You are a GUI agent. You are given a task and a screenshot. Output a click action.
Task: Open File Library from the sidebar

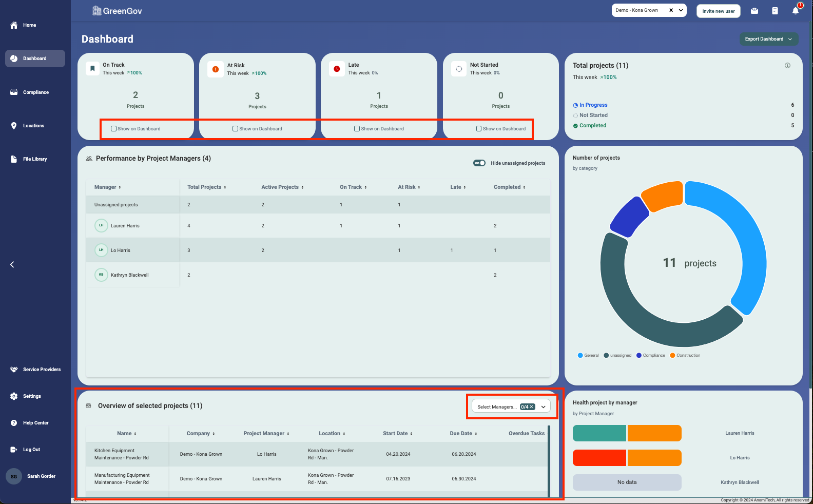(34, 159)
